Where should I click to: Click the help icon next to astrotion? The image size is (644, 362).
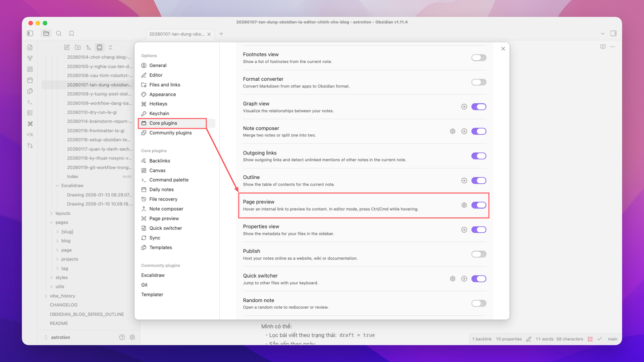[x=122, y=338]
